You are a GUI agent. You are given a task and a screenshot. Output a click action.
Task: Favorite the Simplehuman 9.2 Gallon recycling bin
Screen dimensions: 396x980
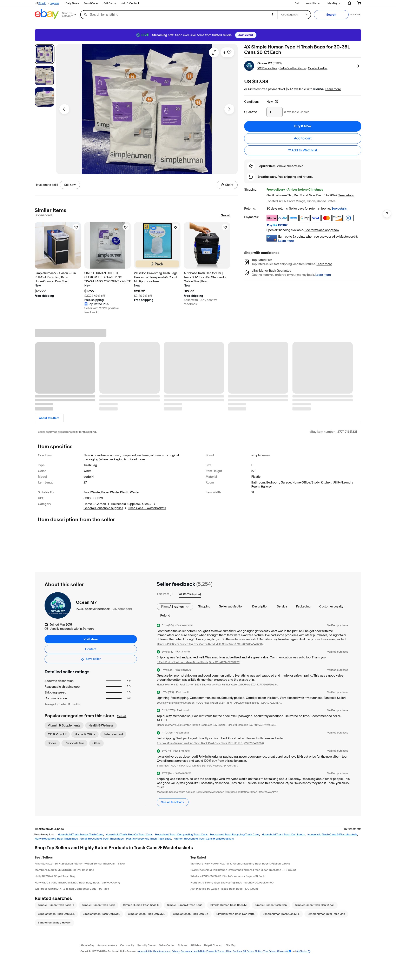tap(76, 228)
